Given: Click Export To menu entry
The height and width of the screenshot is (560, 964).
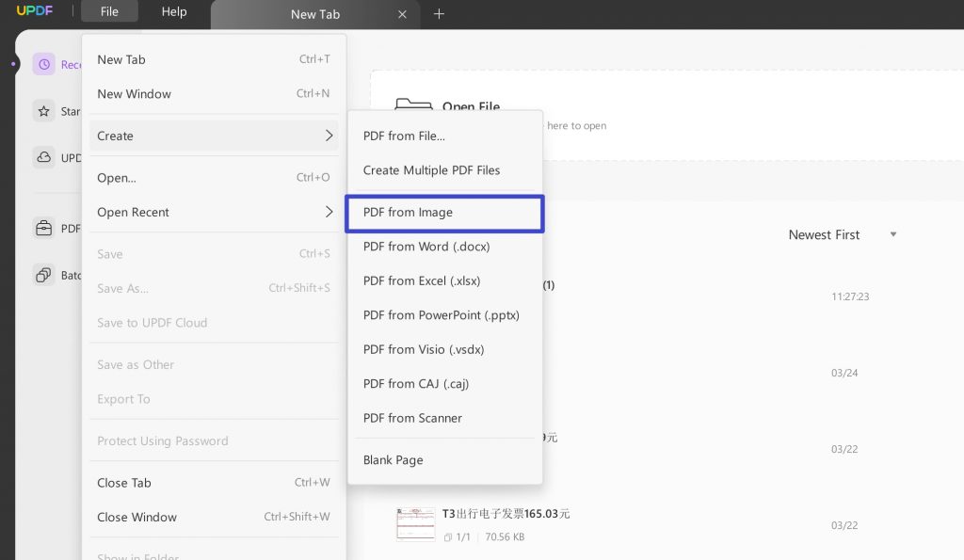Looking at the screenshot, I should click(x=214, y=399).
